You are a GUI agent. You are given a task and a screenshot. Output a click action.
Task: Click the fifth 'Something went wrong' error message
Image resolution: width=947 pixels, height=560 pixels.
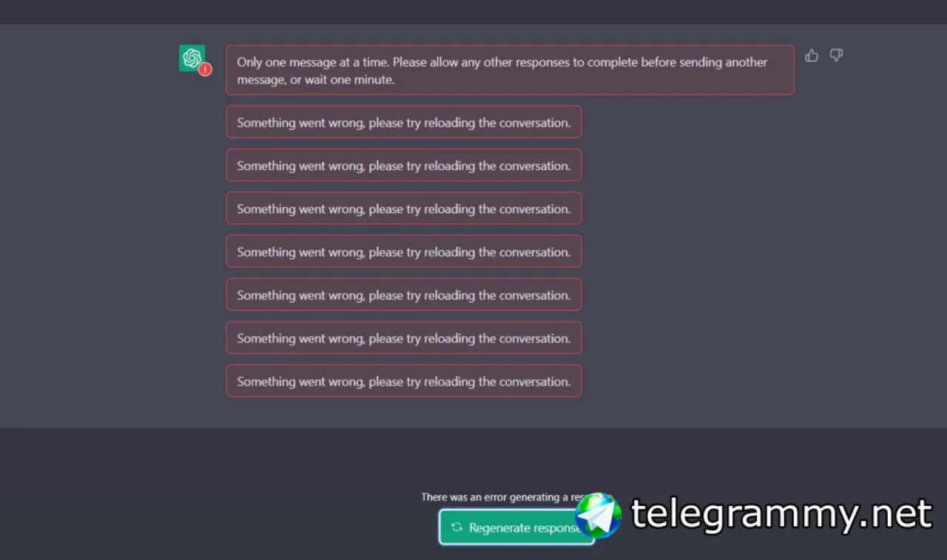pos(404,294)
